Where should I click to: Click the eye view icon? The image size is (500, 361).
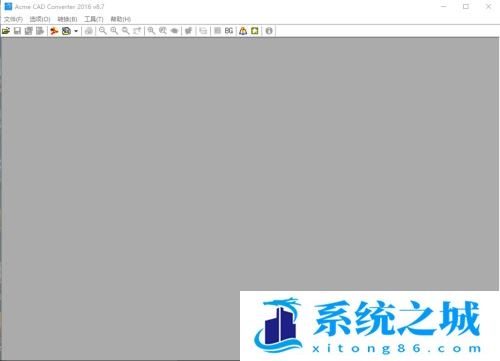[x=174, y=31]
